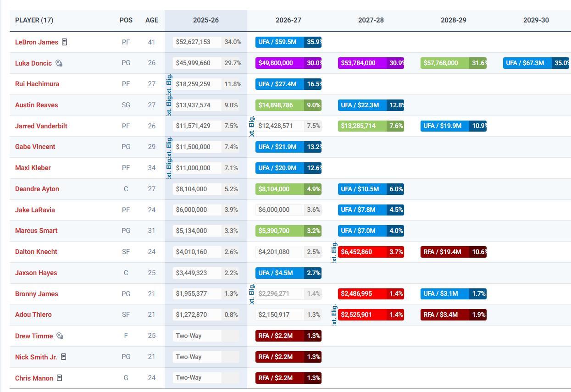Viewport: 571px width, 392px height.
Task: Click the 2026-27 season column header
Action: click(x=288, y=20)
